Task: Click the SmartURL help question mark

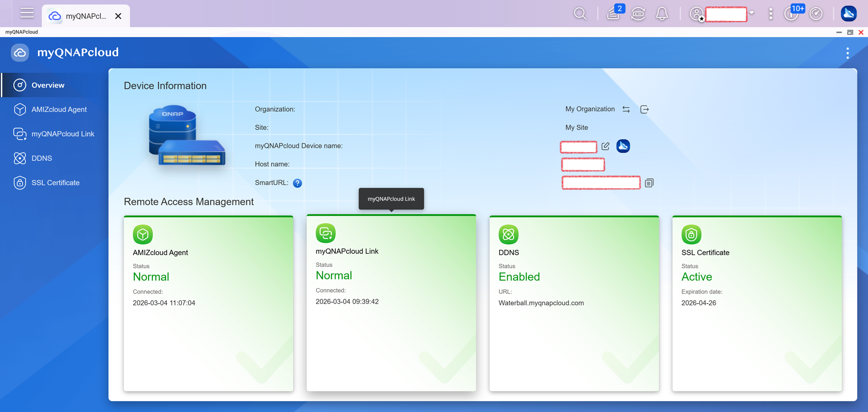Action: pos(297,183)
